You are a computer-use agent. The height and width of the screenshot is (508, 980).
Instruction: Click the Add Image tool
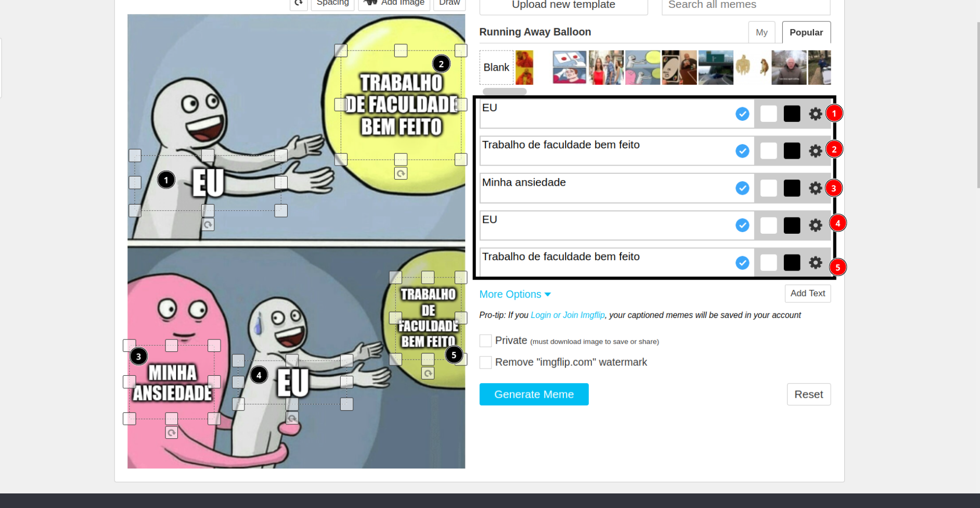point(394,3)
